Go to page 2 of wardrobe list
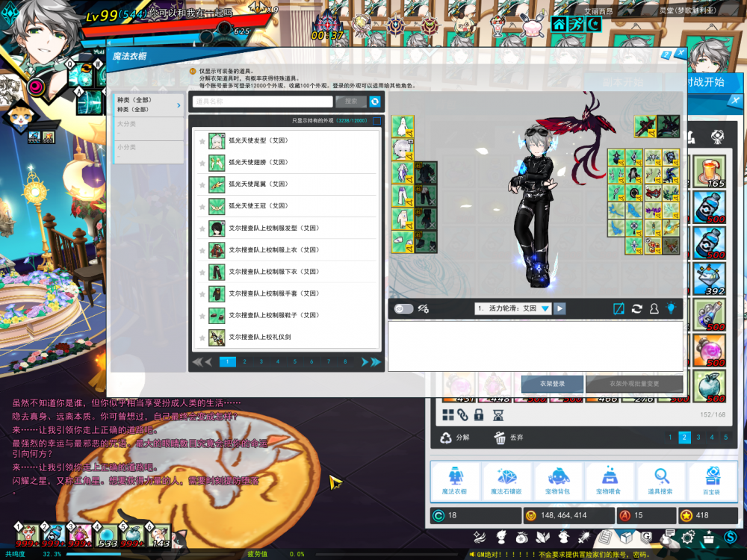Viewport: 747px width, 560px height. 244,362
